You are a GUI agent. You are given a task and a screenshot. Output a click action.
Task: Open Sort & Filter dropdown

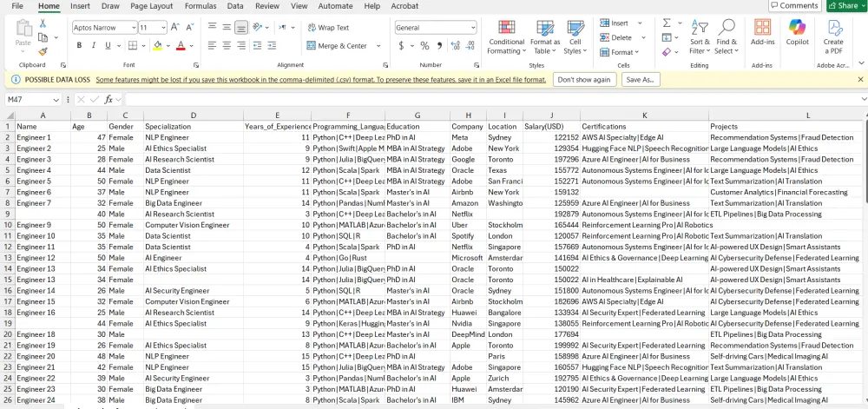point(700,36)
